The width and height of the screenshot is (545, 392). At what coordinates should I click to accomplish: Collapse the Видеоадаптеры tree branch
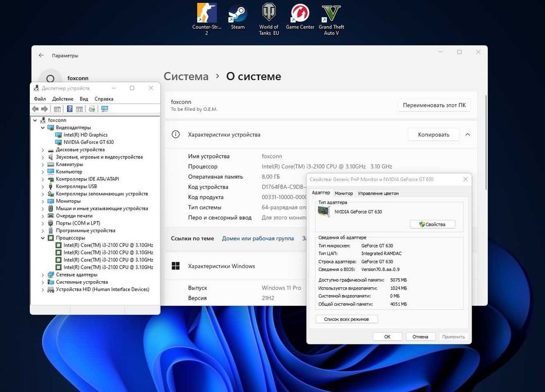[43, 128]
